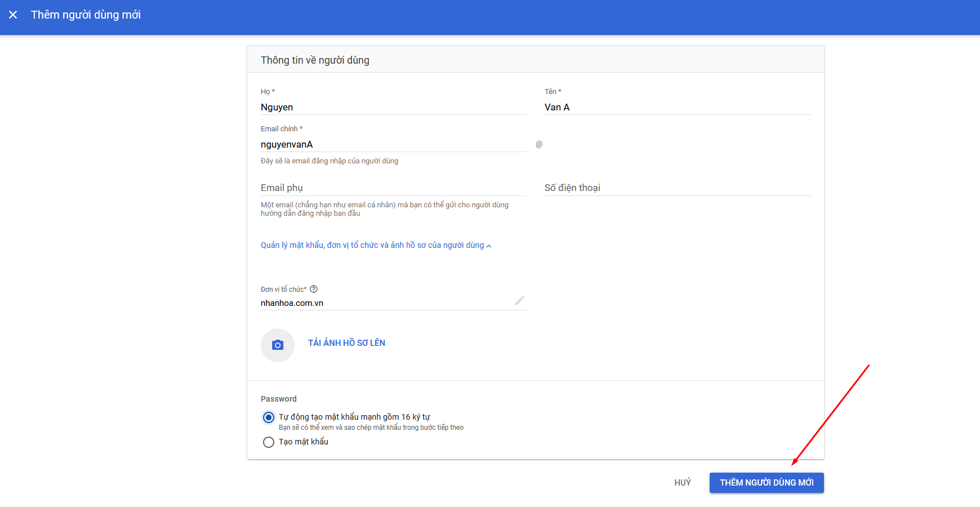Edit organizational unit with the pencil icon
The image size is (980, 507).
click(519, 301)
